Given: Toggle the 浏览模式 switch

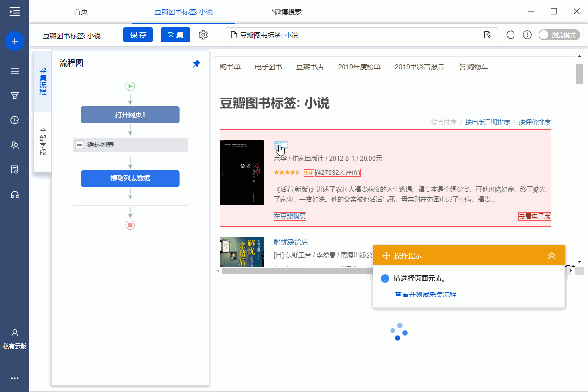Looking at the screenshot, I should pos(559,35).
